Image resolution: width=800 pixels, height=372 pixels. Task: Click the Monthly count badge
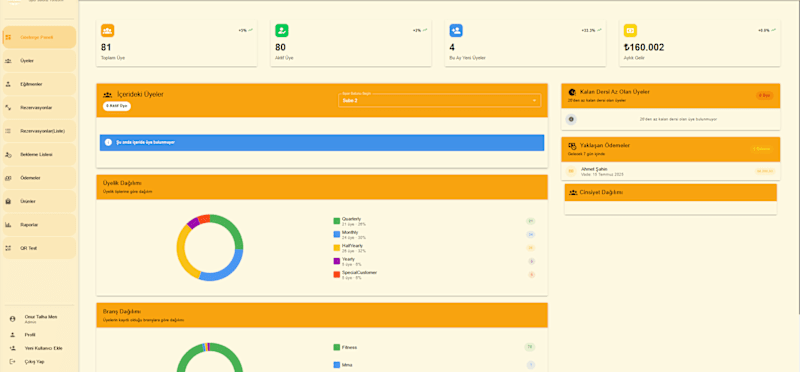pyautogui.click(x=531, y=234)
